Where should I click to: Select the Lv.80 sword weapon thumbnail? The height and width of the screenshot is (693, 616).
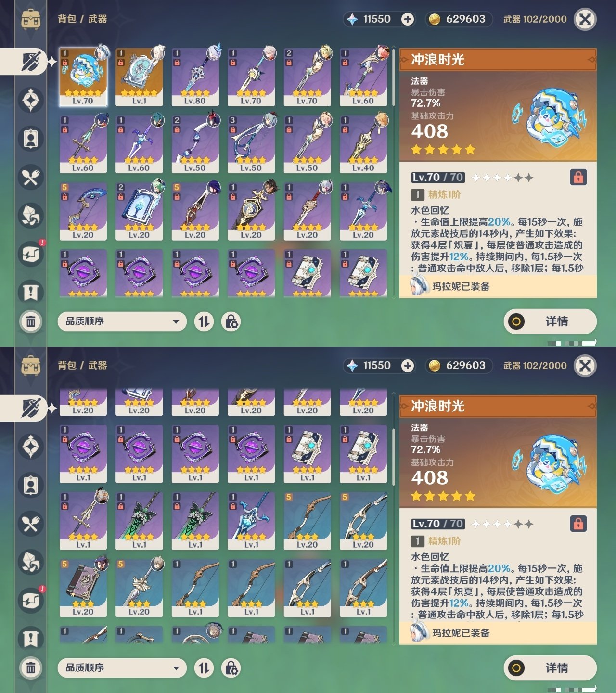click(195, 77)
